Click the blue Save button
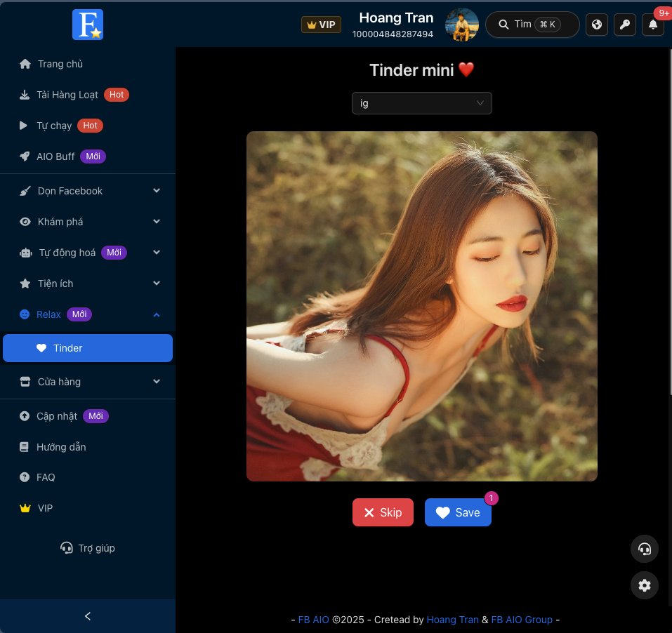672x633 pixels. click(458, 512)
